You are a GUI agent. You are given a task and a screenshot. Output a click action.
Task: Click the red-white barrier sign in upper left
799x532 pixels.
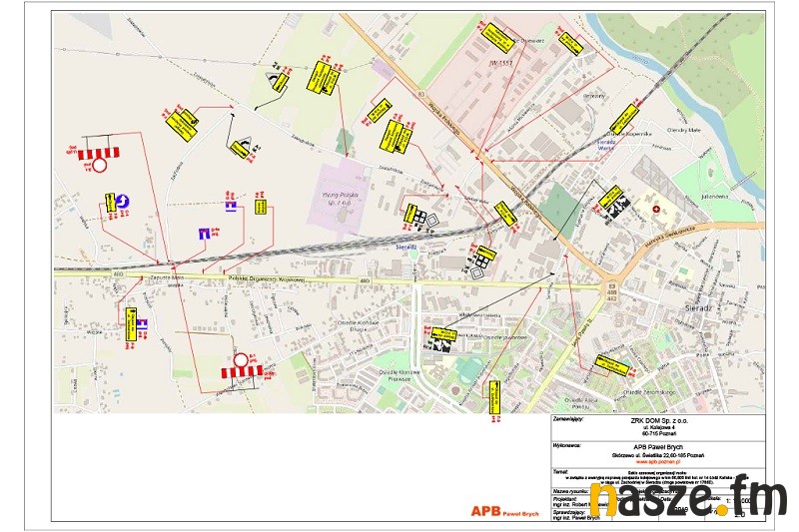(98, 154)
